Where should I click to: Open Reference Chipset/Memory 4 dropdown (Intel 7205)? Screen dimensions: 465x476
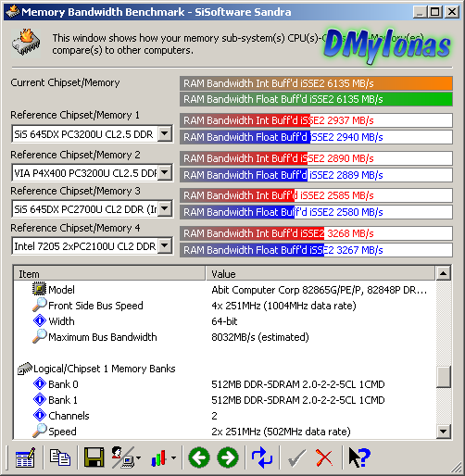165,246
